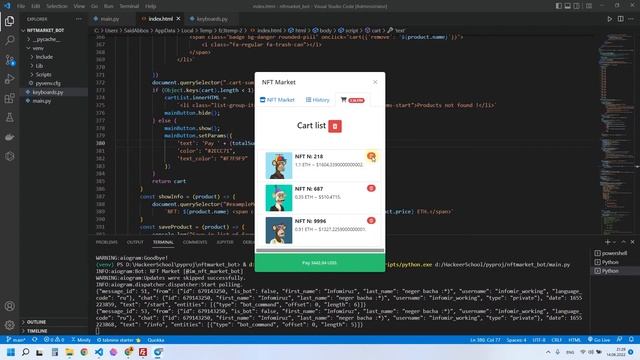Open the Accounts icon in the activity bar
Image resolution: width=640 pixels, height=360 pixels.
click(x=10, y=306)
